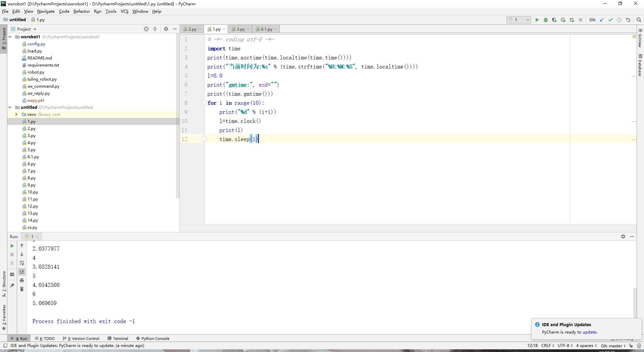Open 6: TODO tool window
Image resolution: width=644 pixels, height=352 pixels.
(45, 339)
